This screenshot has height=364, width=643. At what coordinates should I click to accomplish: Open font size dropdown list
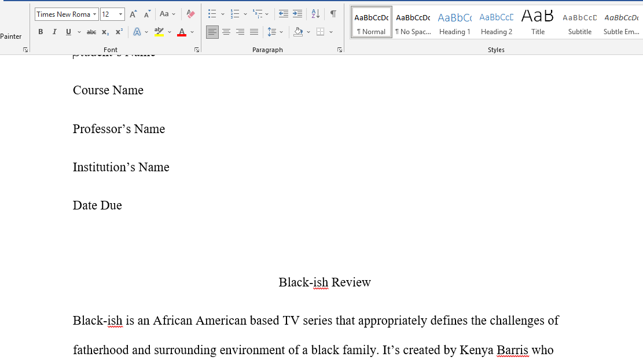[x=120, y=14]
